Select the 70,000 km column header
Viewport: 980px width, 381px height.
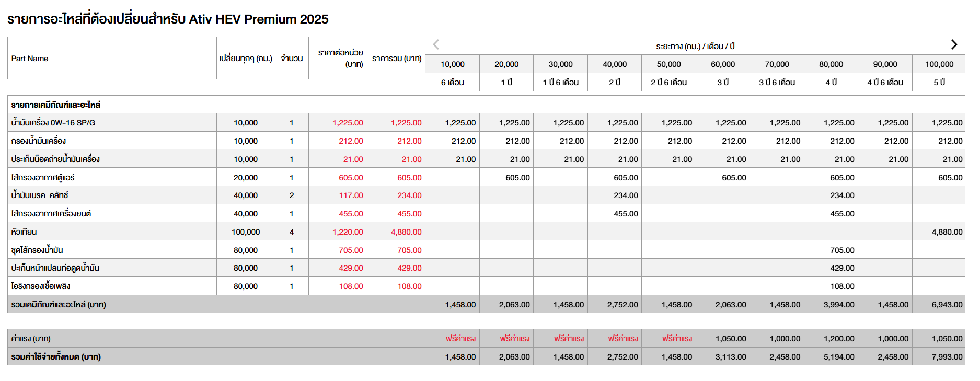pos(777,64)
